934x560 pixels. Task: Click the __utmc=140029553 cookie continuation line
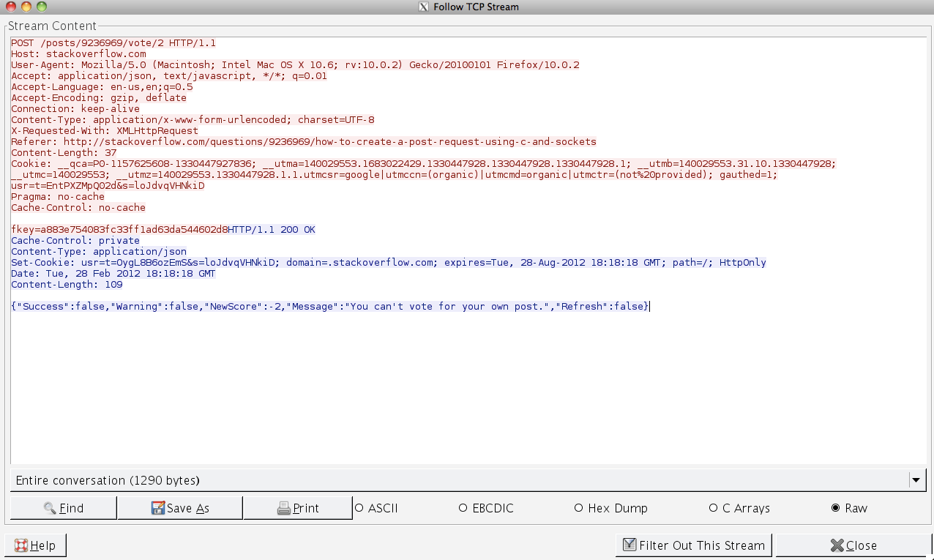coord(395,175)
